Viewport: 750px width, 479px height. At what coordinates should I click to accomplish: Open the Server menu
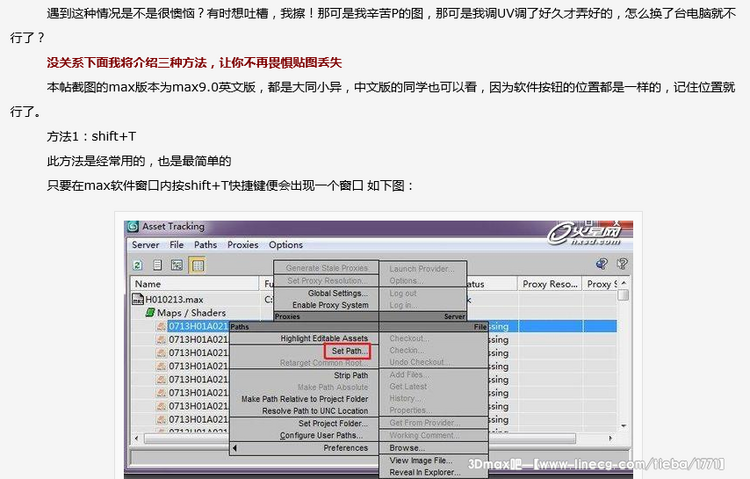point(145,245)
